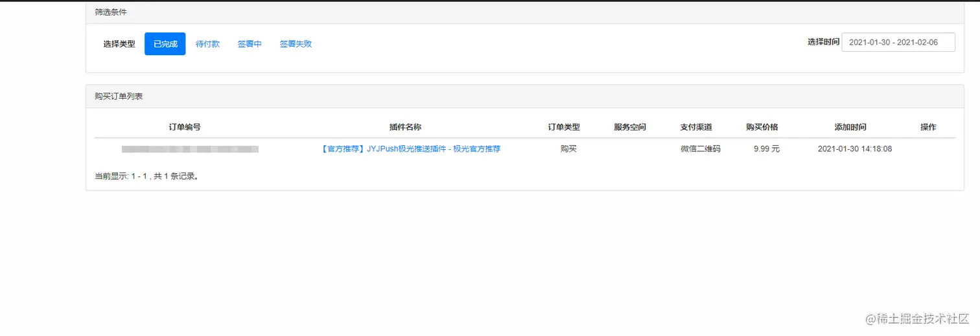Switch to the 签署中 filter
The image size is (980, 336).
(x=250, y=44)
